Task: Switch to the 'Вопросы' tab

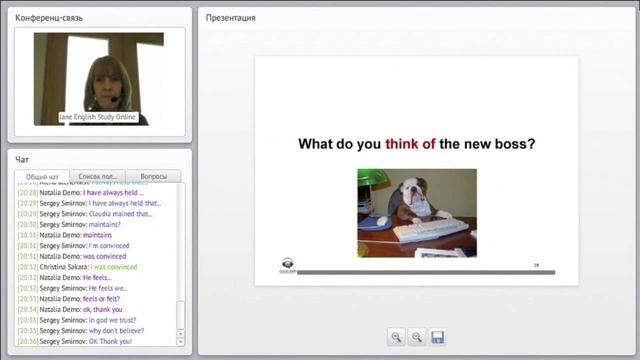Action: point(153,176)
